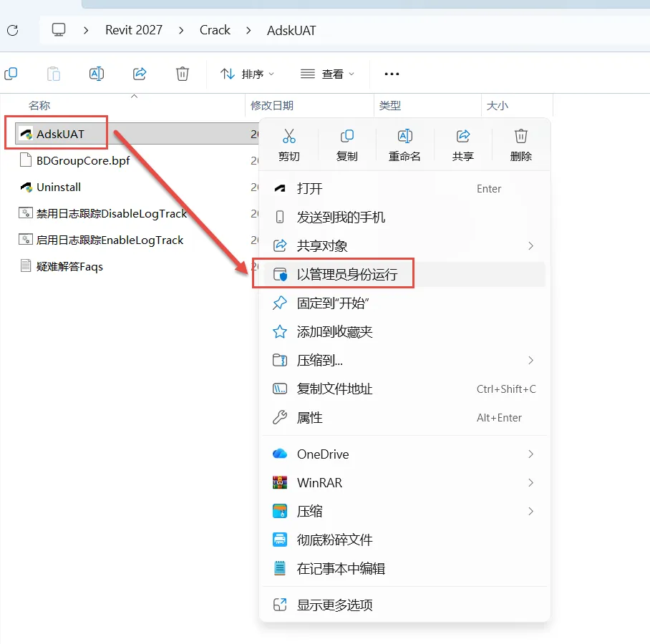Select 禁用日志跟踪DisableLogTrack file
This screenshot has width=650, height=644.
tap(112, 213)
